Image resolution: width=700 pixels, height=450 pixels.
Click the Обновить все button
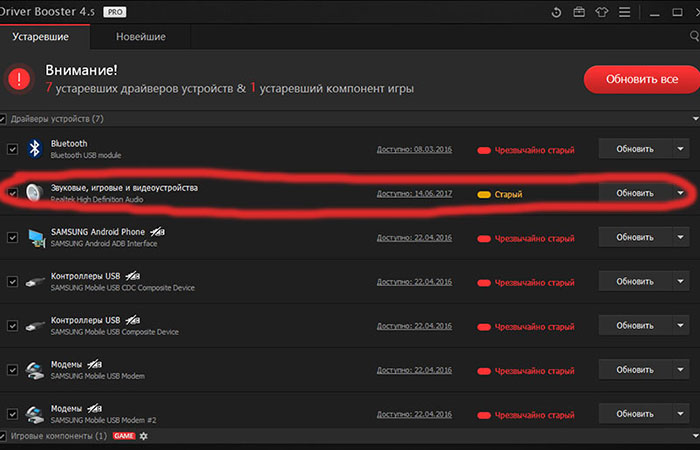tap(642, 79)
